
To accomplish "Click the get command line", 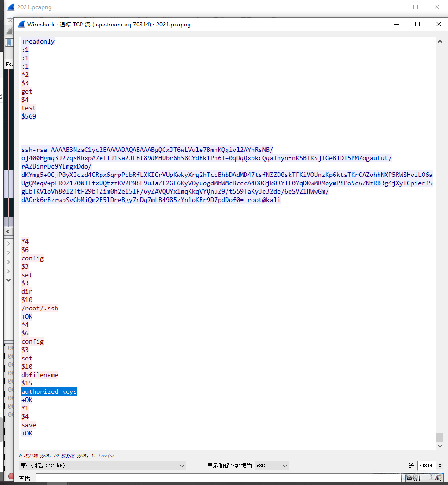I will (26, 91).
